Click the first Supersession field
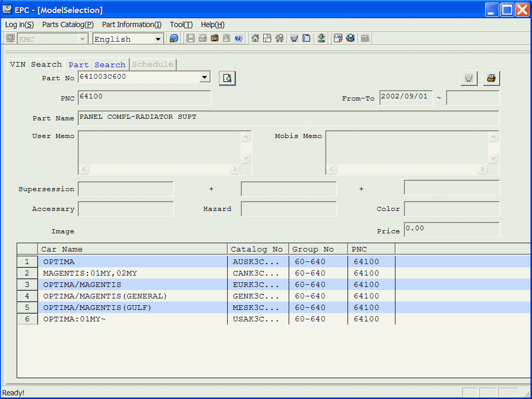532x399 pixels. click(126, 189)
